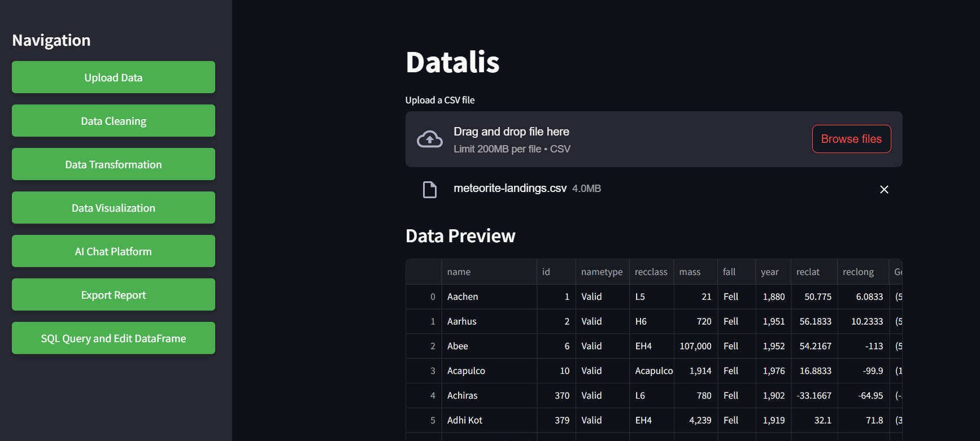Click the nametype column header
This screenshot has width=980, height=441.
[602, 272]
